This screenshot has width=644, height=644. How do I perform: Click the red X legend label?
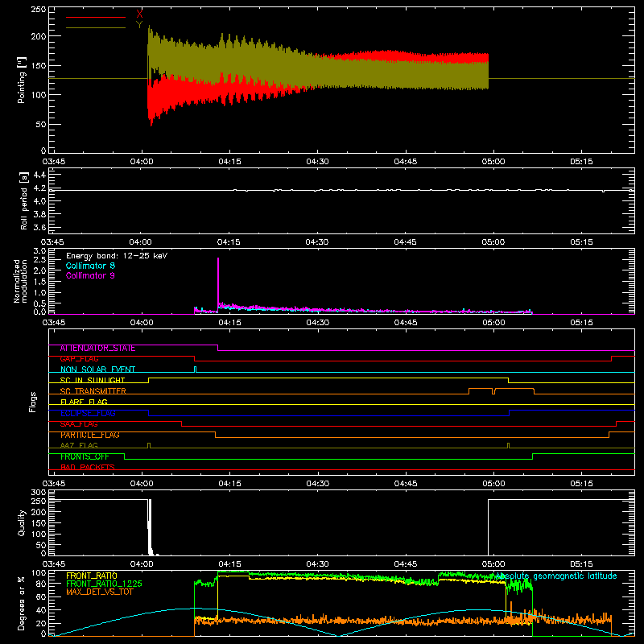[139, 14]
